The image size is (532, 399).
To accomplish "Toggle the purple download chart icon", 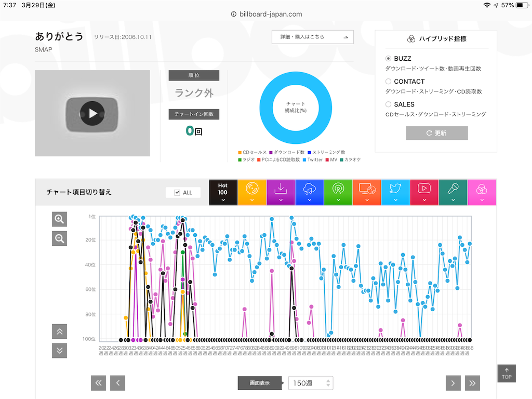I will 281,192.
